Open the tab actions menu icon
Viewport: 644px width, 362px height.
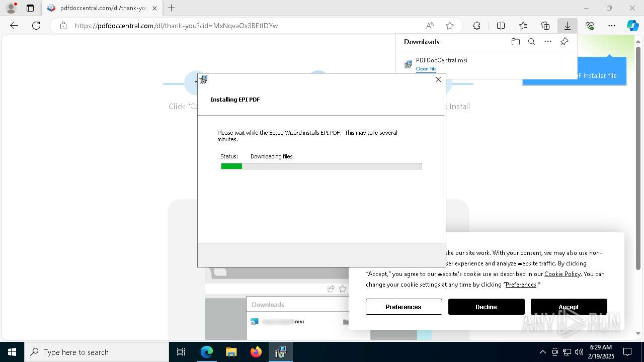point(30,8)
